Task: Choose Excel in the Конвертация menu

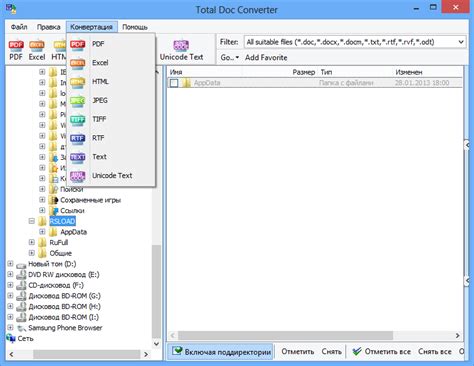Action: pyautogui.click(x=111, y=63)
